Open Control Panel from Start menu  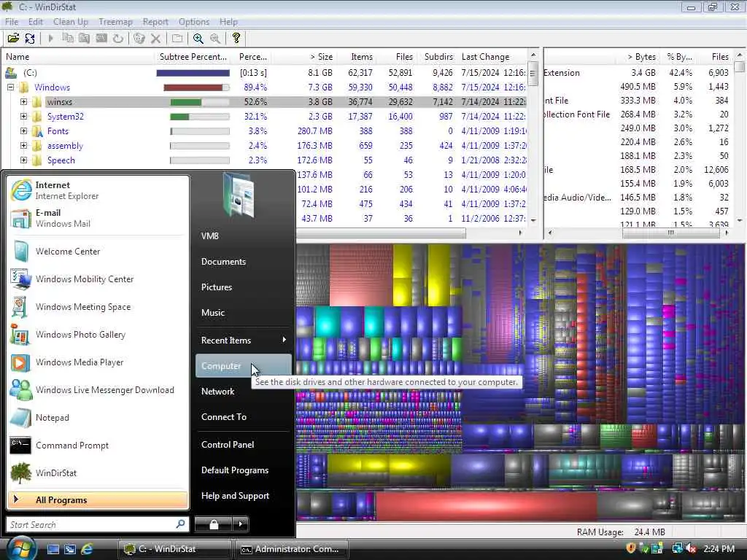(243, 444)
